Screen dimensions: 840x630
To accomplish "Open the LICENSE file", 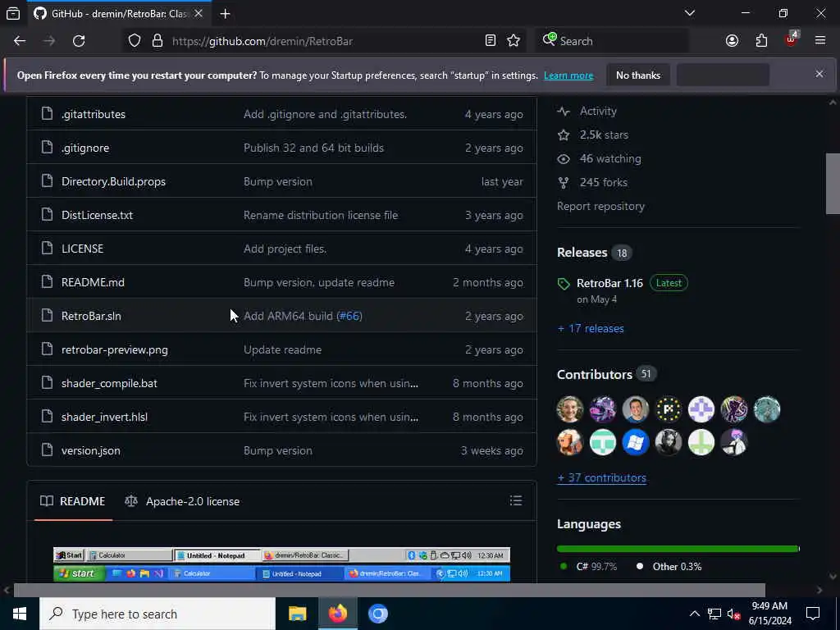I will pyautogui.click(x=83, y=249).
